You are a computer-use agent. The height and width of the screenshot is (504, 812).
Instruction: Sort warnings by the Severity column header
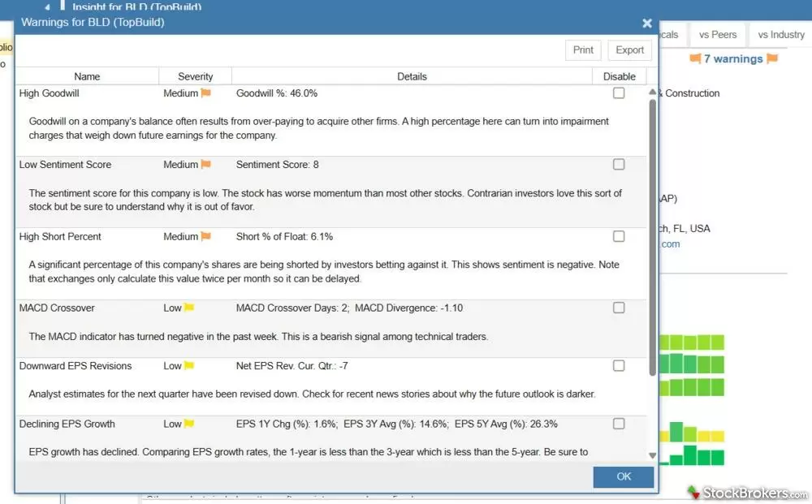point(195,76)
